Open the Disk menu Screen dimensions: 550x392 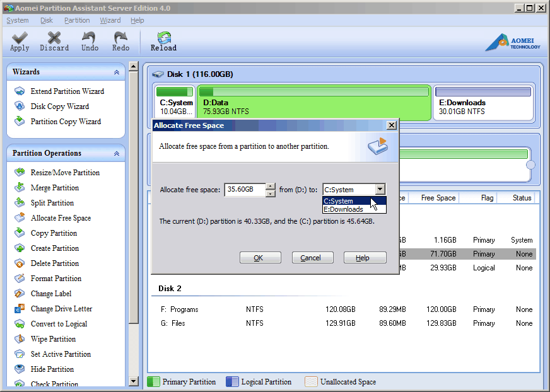point(46,20)
